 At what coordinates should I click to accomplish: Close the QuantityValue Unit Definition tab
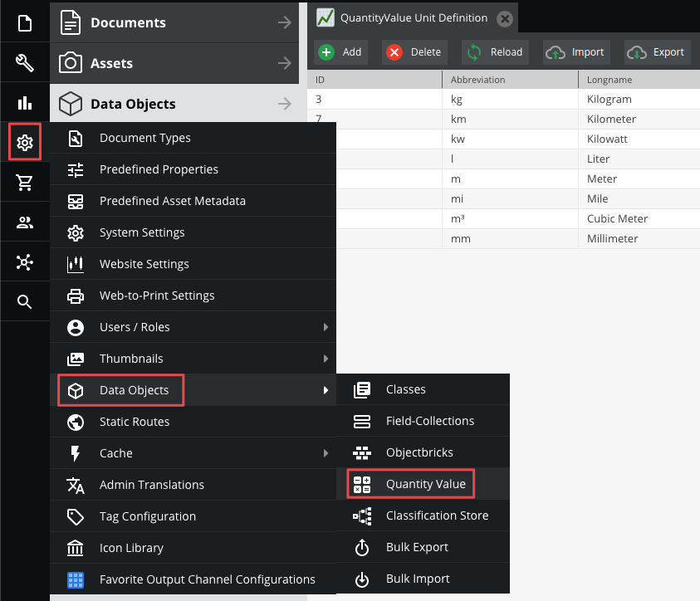[x=505, y=19]
